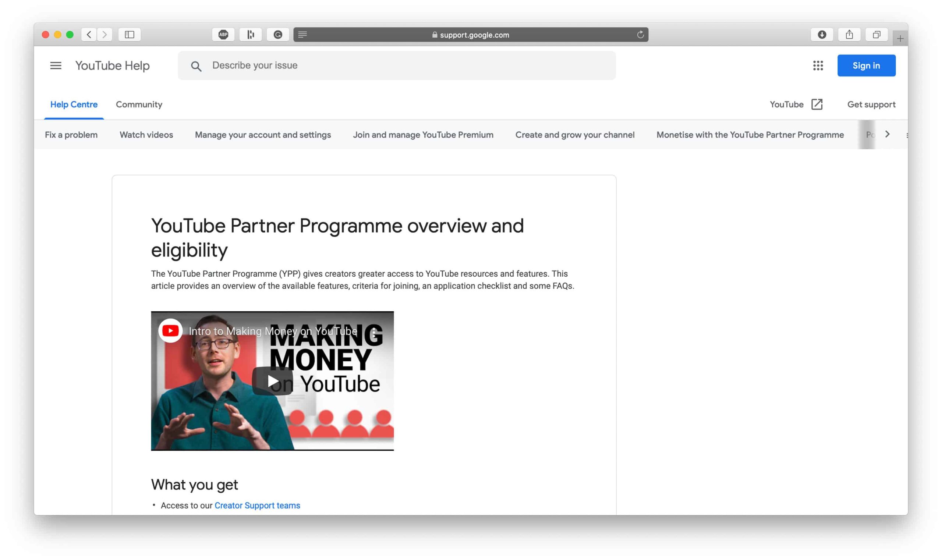Image resolution: width=942 pixels, height=560 pixels.
Task: Select the Community tab
Action: click(x=139, y=104)
